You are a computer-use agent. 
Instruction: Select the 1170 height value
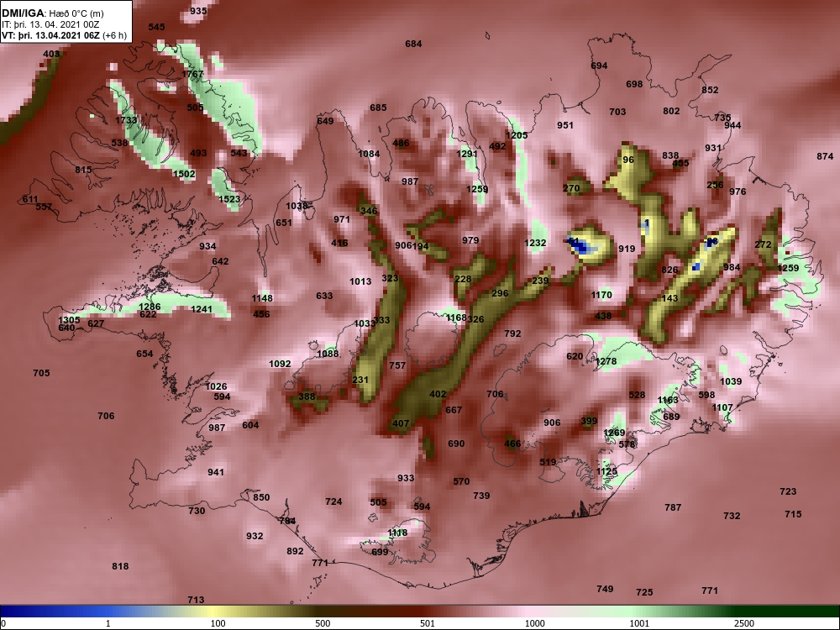[x=601, y=294]
